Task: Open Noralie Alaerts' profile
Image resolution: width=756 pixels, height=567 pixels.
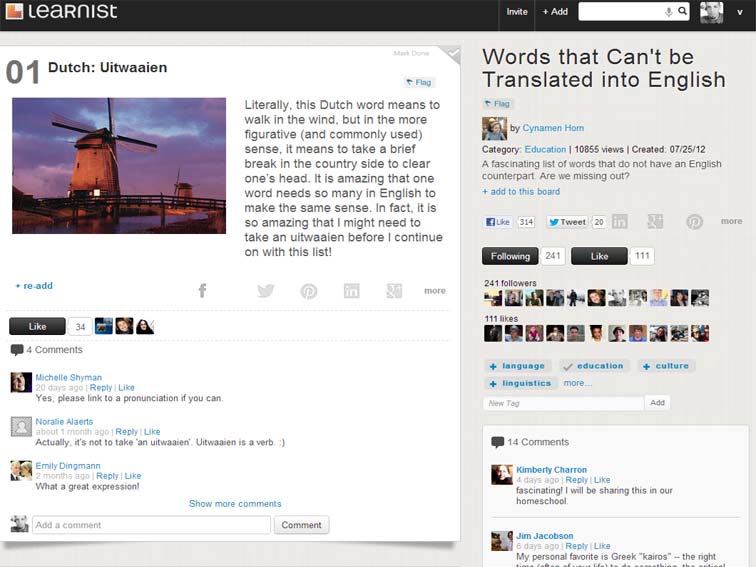Action: 64,422
